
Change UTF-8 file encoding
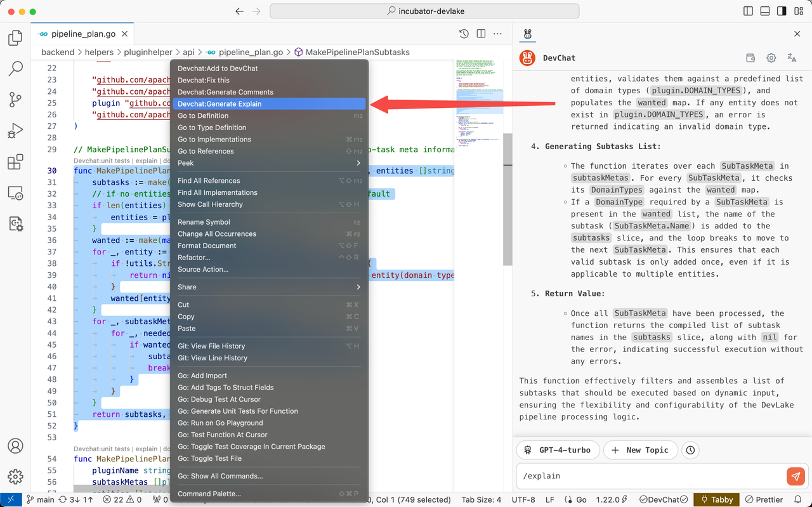pyautogui.click(x=523, y=500)
